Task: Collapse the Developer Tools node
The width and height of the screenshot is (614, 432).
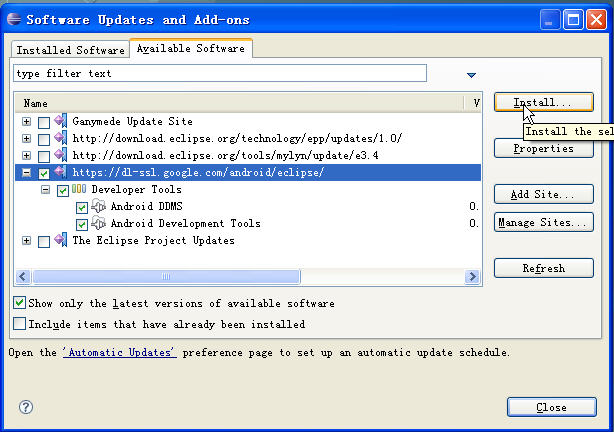Action: [x=45, y=190]
